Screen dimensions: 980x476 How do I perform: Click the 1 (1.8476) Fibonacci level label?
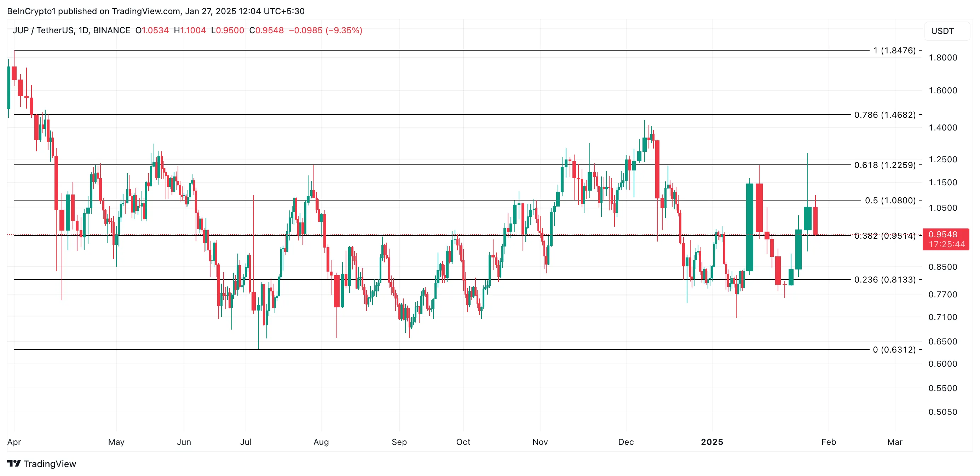[x=894, y=51]
